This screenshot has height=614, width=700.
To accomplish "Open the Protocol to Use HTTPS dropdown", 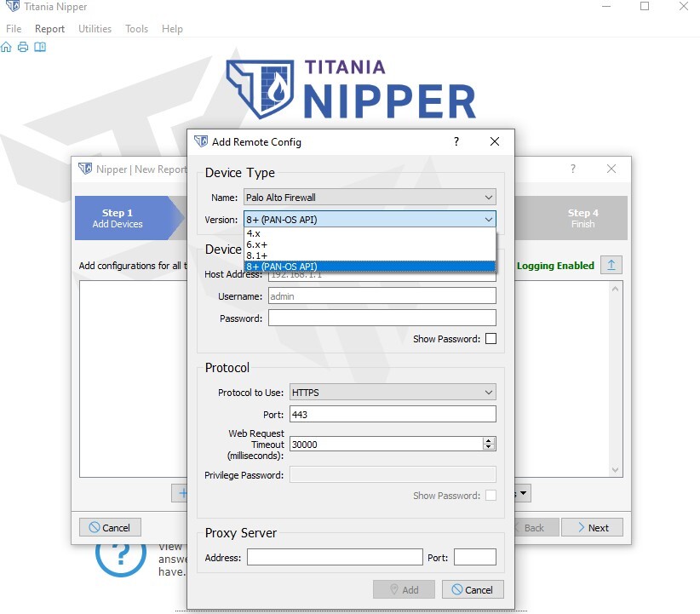I will 393,392.
